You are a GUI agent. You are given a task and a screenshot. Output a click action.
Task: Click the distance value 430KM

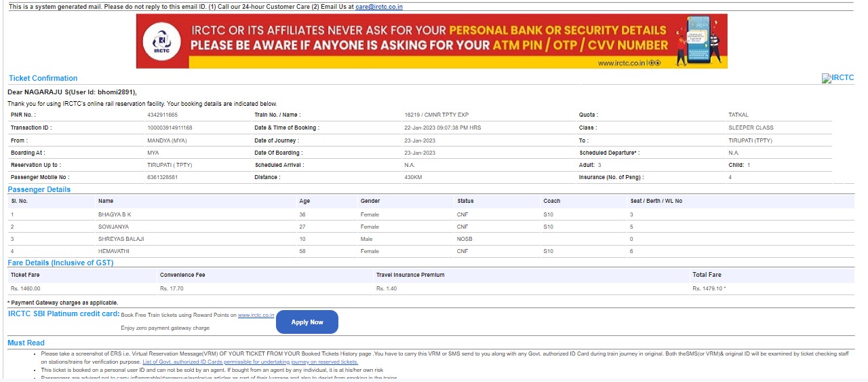coord(413,177)
